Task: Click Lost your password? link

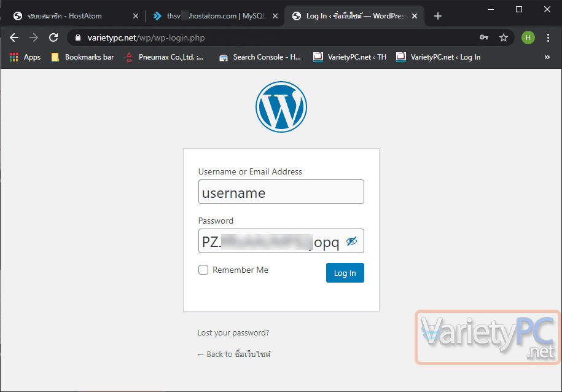Action: pos(233,333)
